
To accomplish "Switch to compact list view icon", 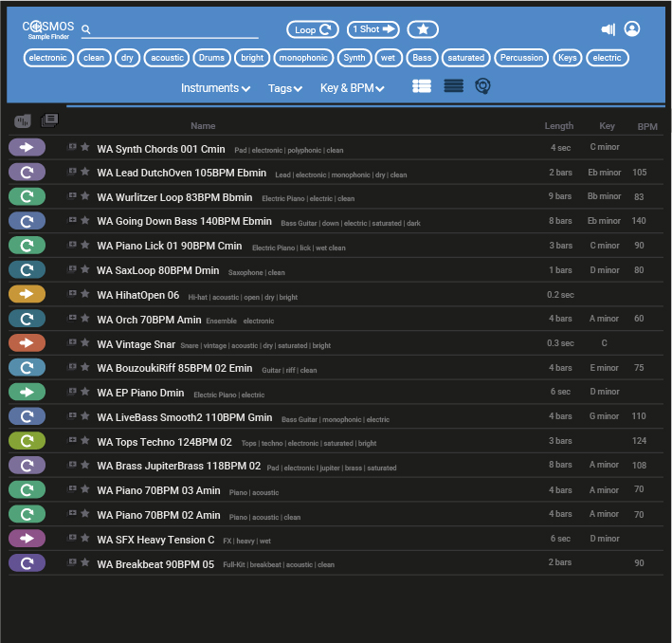I will point(453,86).
